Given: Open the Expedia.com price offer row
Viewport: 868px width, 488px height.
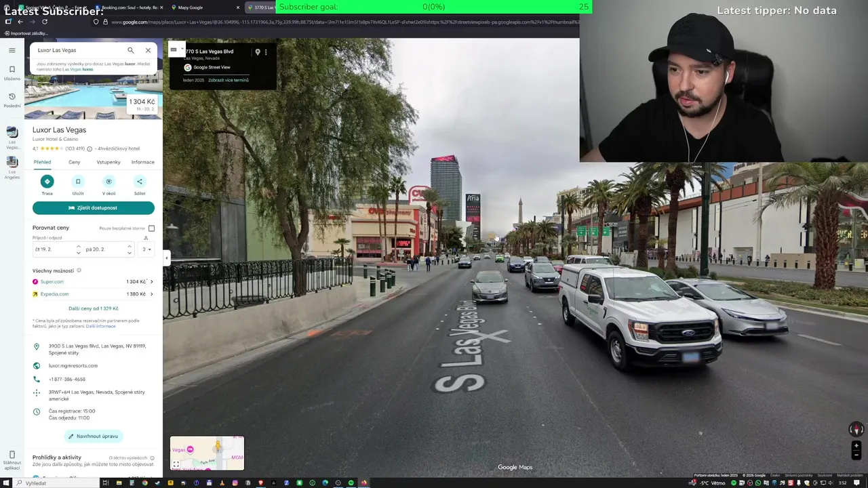Looking at the screenshot, I should click(94, 294).
